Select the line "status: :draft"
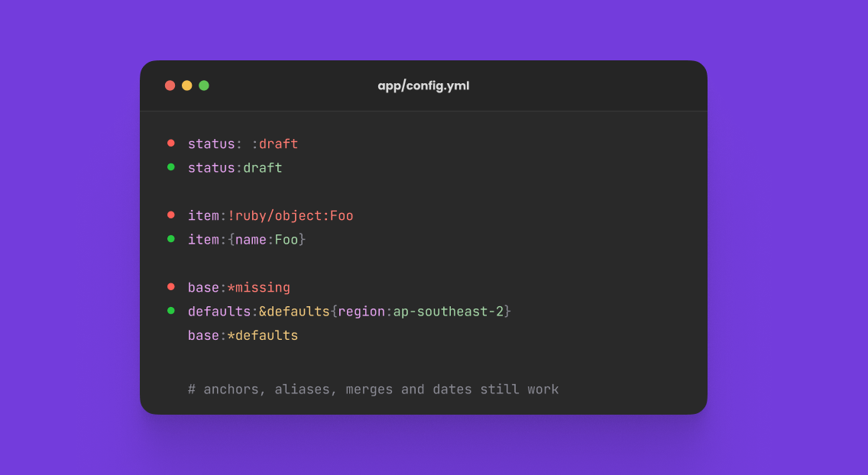Viewport: 868px width, 475px height. [243, 144]
